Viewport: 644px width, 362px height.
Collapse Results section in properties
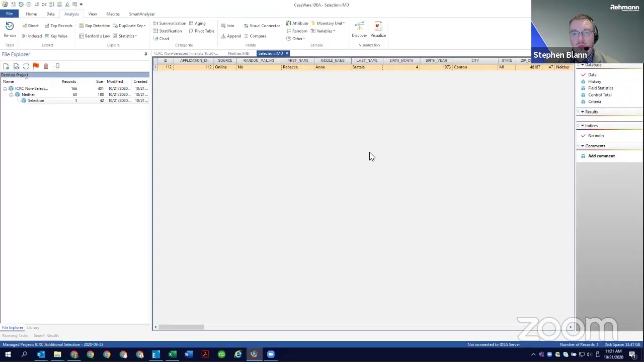pos(583,112)
